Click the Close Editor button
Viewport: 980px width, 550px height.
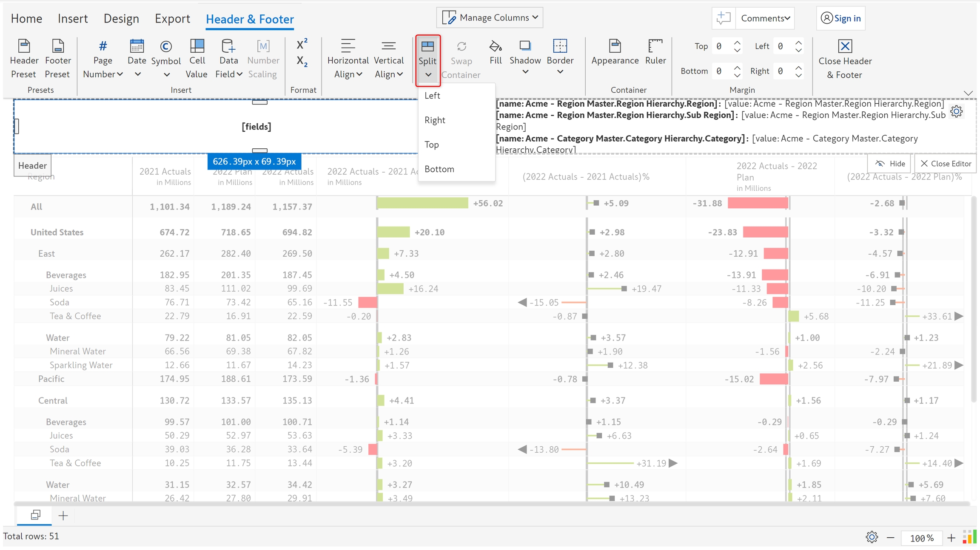point(946,164)
